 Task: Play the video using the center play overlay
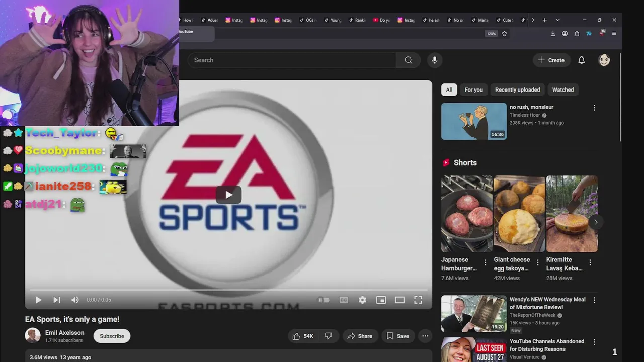tap(228, 195)
